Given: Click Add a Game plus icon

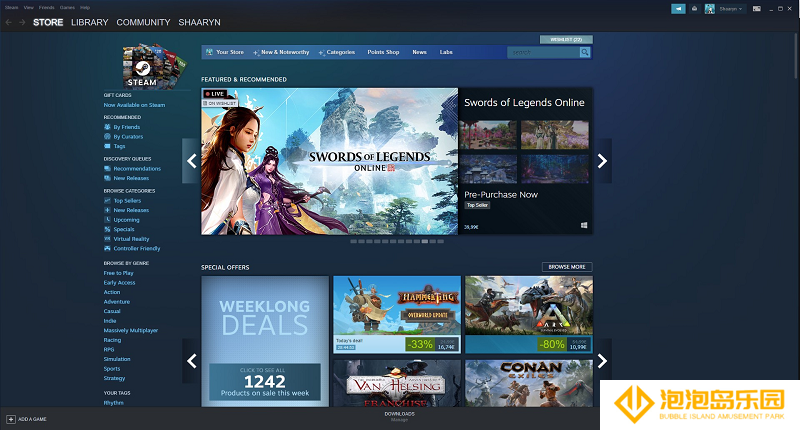Looking at the screenshot, I should 11,419.
